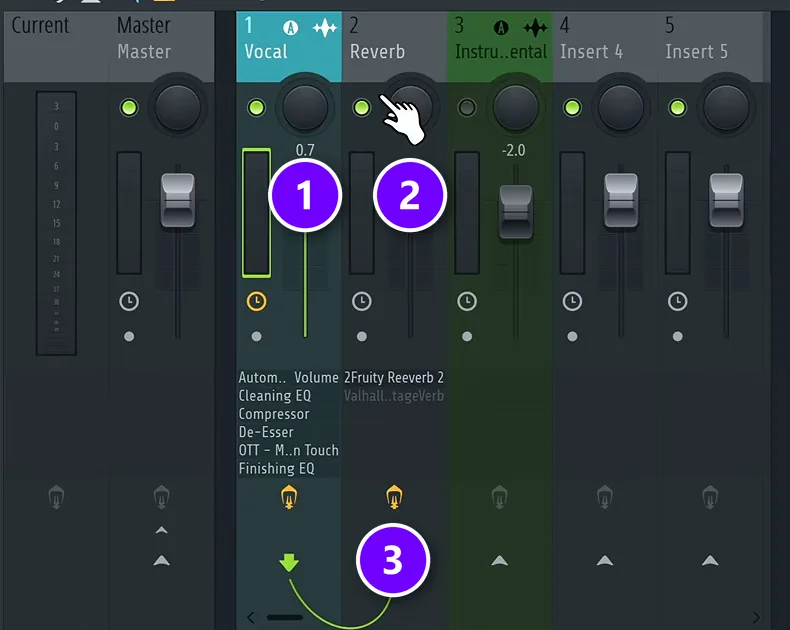Click the orange dock icon under Reverb track
This screenshot has width=790, height=630.
point(394,497)
